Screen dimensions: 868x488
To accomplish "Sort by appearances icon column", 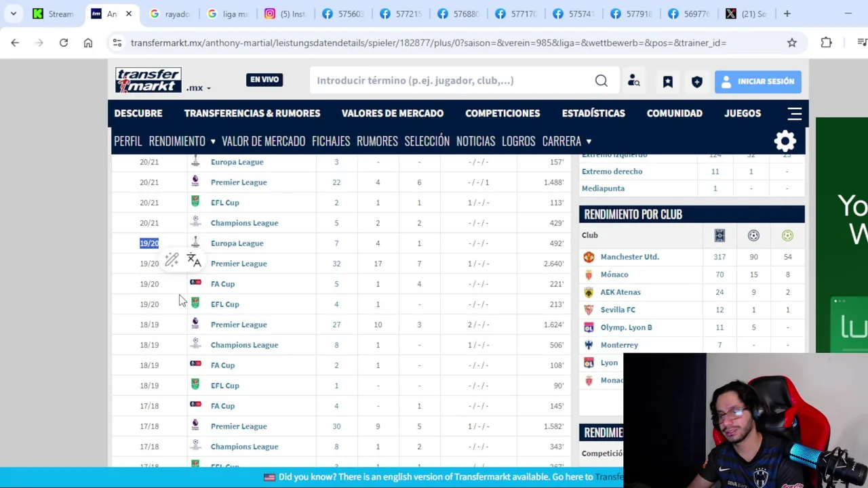I will point(719,235).
